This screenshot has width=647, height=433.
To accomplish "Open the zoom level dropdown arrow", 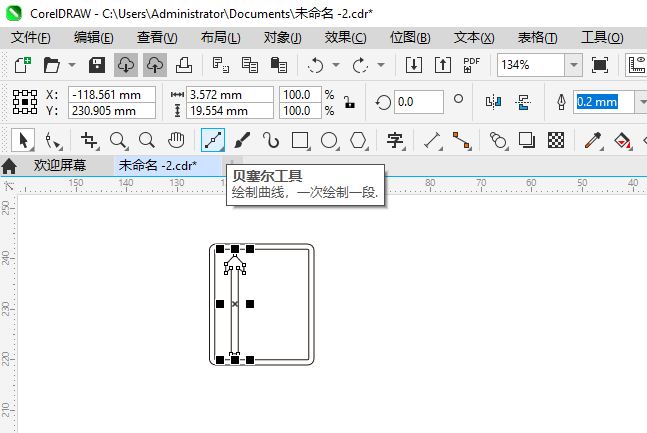I will [574, 65].
